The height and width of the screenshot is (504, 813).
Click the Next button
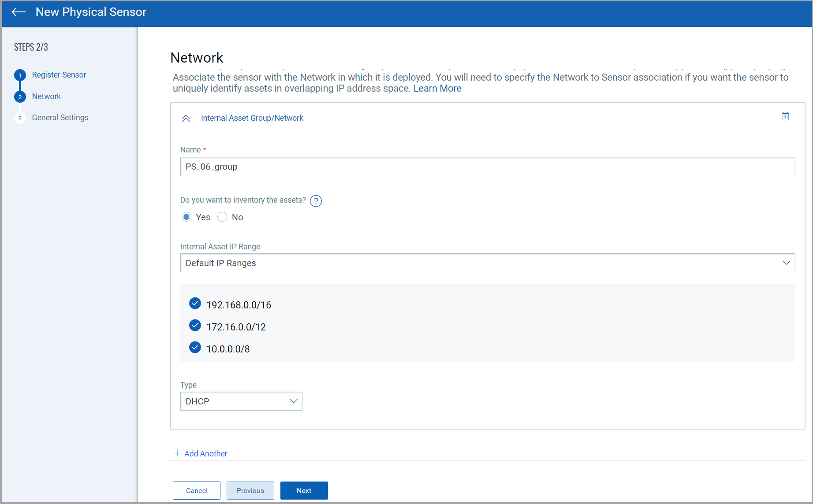304,490
